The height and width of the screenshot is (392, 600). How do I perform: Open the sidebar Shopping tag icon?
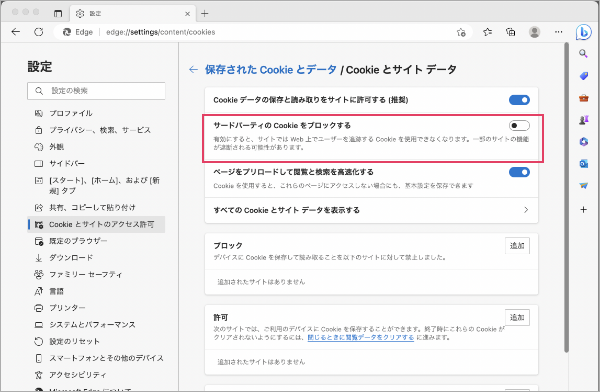click(584, 76)
